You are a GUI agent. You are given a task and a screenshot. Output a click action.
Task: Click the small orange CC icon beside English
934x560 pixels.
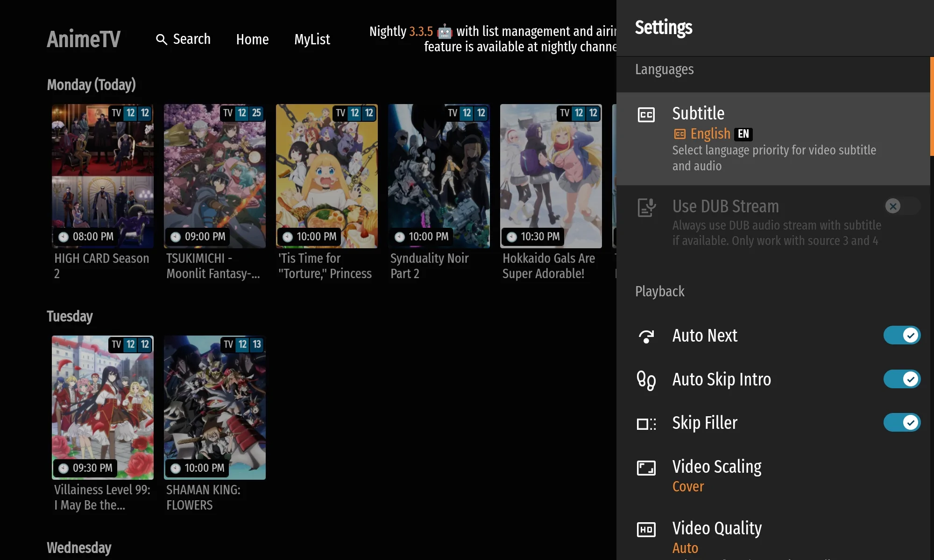coord(679,134)
